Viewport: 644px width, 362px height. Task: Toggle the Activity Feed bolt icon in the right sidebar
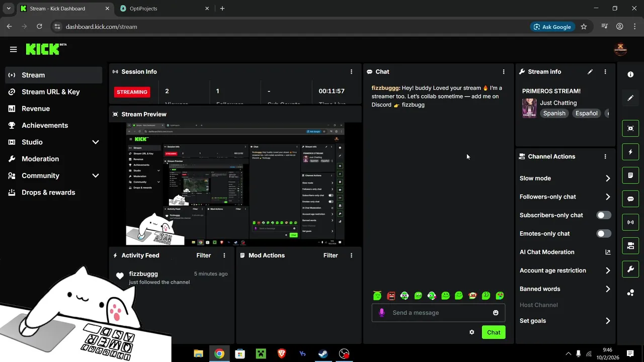pos(630,152)
